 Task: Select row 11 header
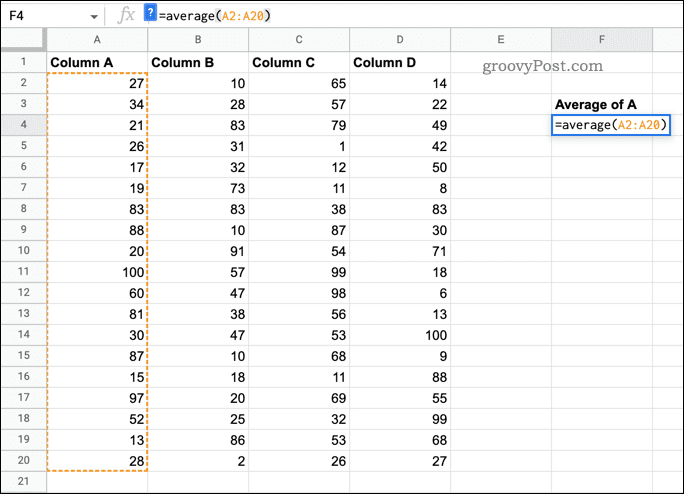click(x=24, y=272)
